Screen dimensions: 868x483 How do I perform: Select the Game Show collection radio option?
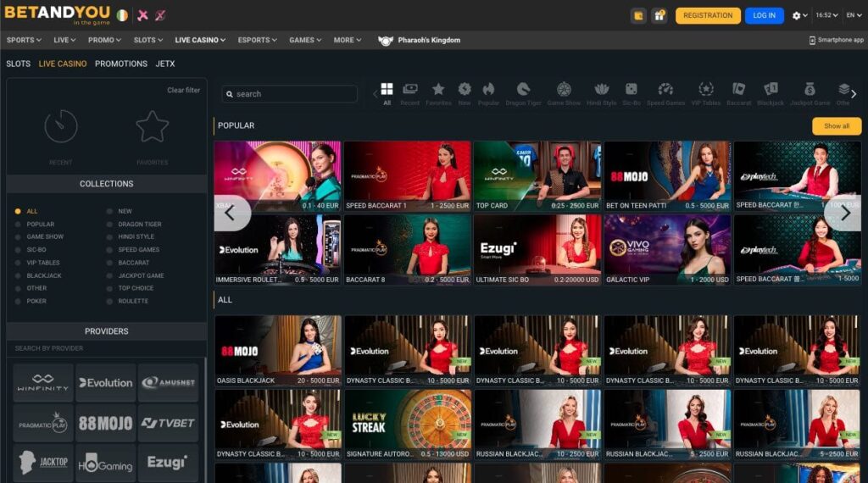tap(18, 236)
